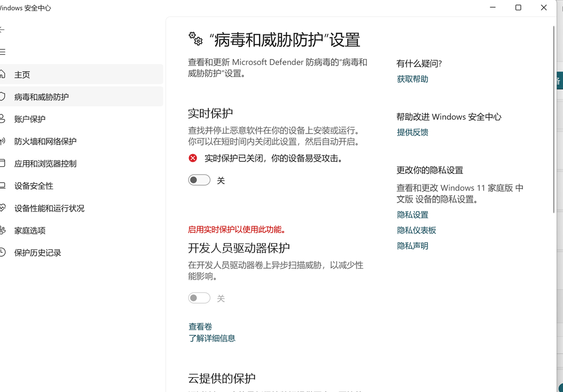Click the 提供反馈 link
This screenshot has height=392, width=563.
pos(412,132)
